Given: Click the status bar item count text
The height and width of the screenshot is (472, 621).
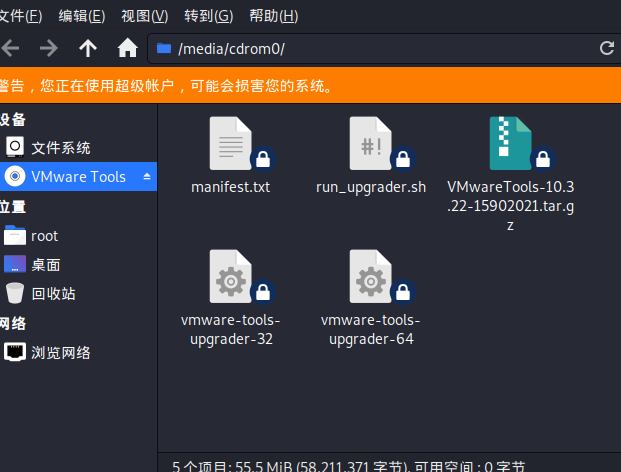Looking at the screenshot, I should (x=349, y=466).
